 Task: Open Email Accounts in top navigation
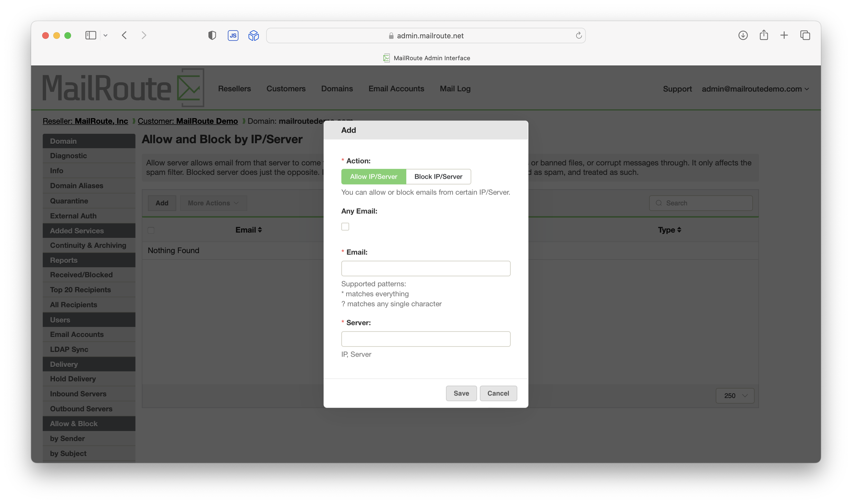click(396, 89)
